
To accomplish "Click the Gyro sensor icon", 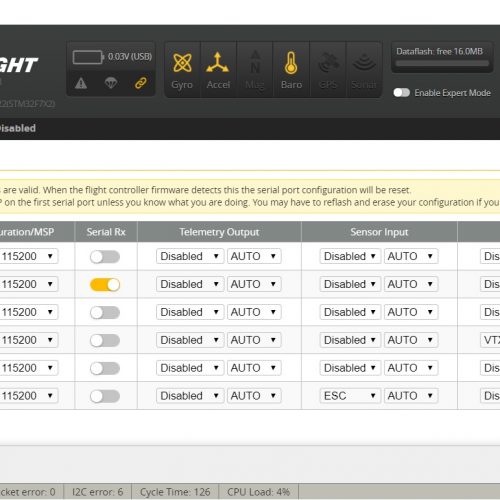I will click(x=182, y=63).
